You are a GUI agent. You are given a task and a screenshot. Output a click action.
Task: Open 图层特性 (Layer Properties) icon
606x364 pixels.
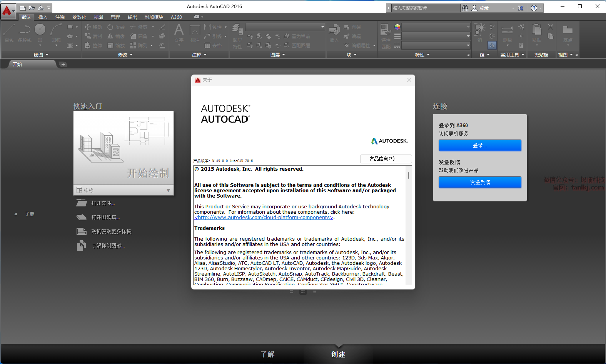(237, 31)
